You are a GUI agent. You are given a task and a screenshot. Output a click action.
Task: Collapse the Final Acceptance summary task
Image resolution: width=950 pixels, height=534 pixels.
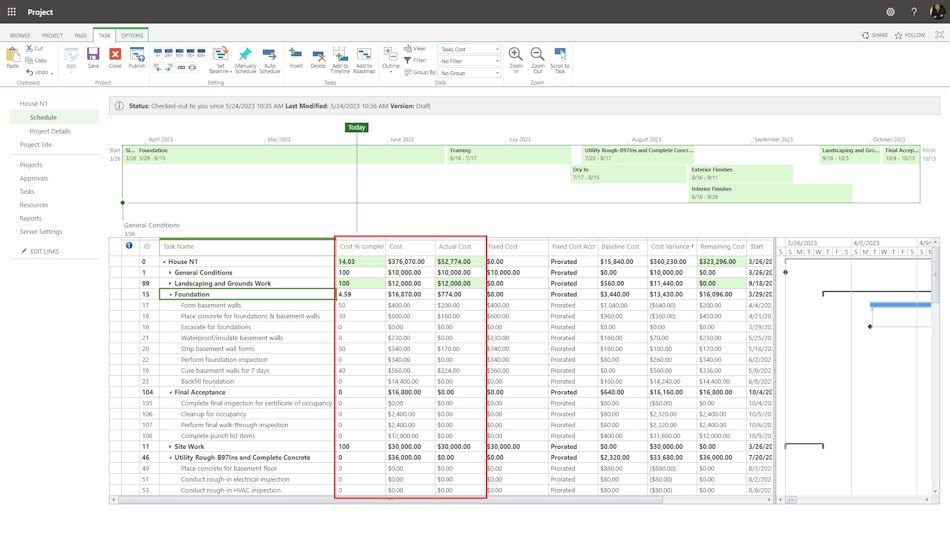pos(170,393)
